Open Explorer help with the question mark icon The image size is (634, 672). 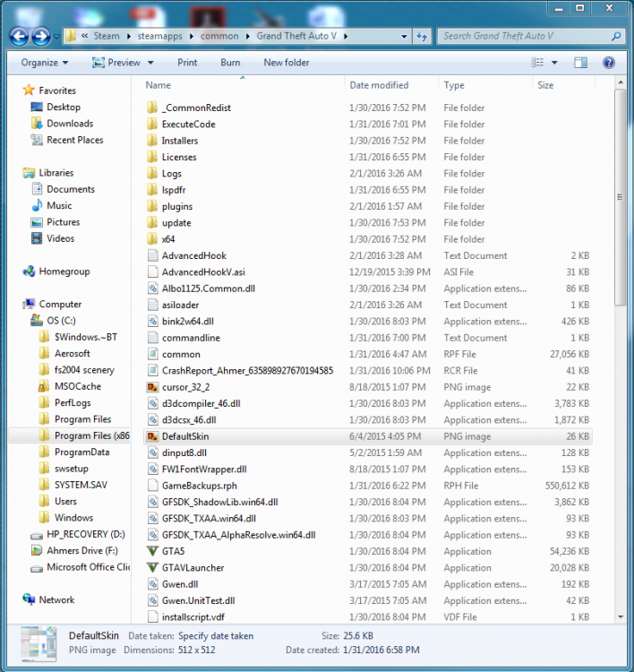pos(608,63)
